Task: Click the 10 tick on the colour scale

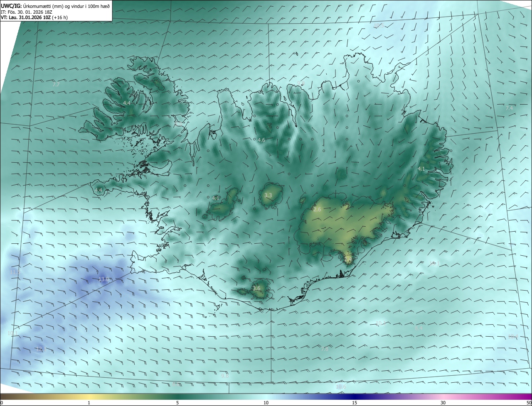Action: point(266,403)
